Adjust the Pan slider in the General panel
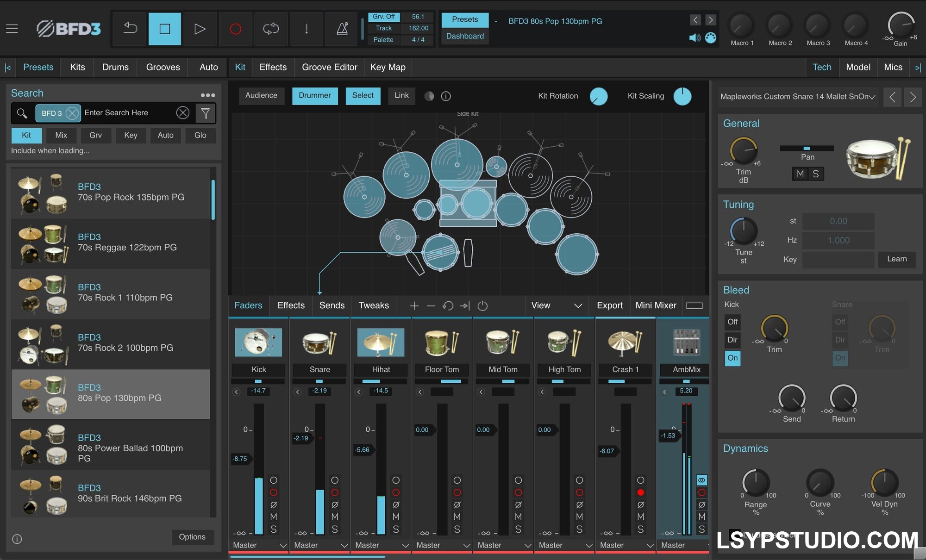Image resolution: width=926 pixels, height=560 pixels. (807, 148)
